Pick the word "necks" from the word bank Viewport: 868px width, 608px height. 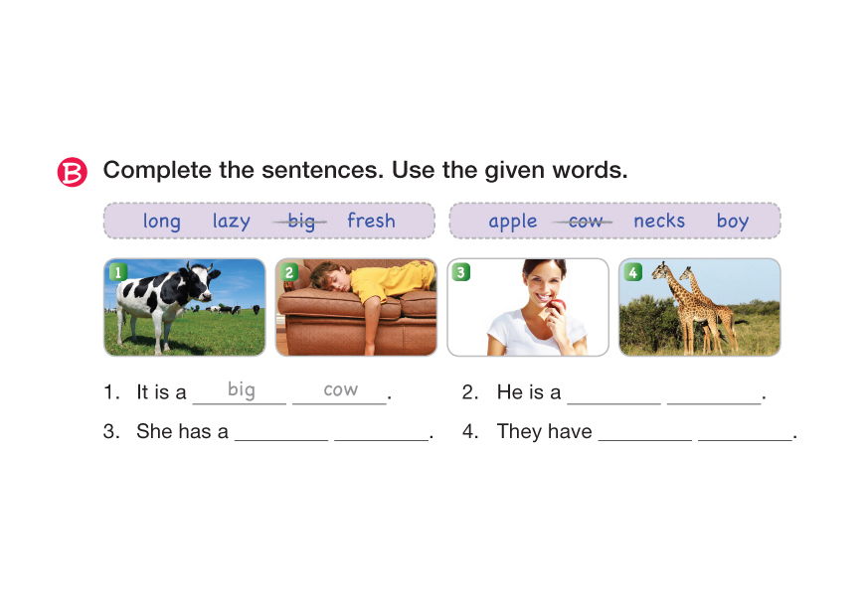pos(659,221)
